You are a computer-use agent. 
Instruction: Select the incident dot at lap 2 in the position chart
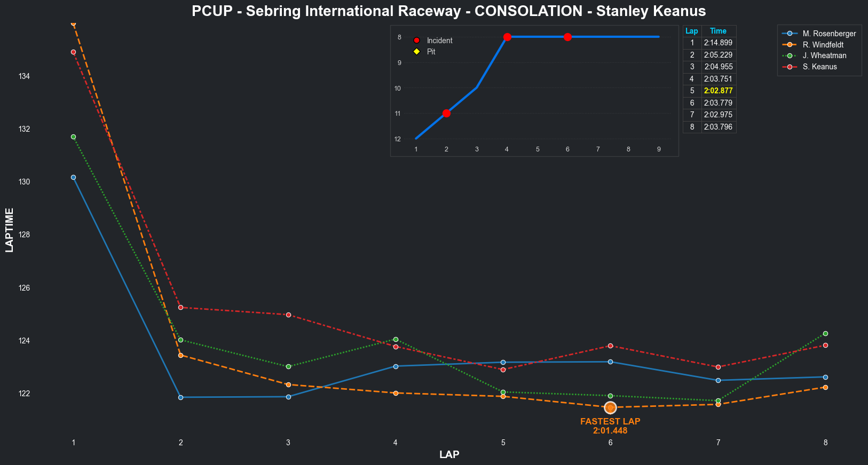[446, 113]
